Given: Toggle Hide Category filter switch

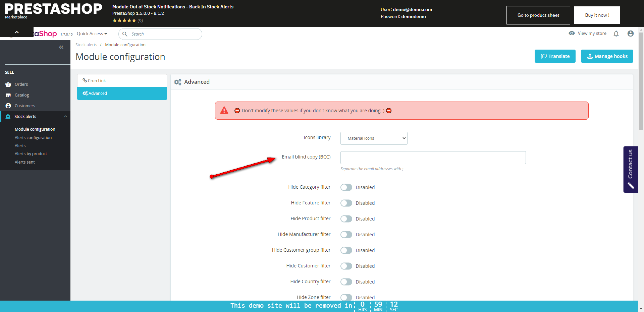Looking at the screenshot, I should point(346,187).
